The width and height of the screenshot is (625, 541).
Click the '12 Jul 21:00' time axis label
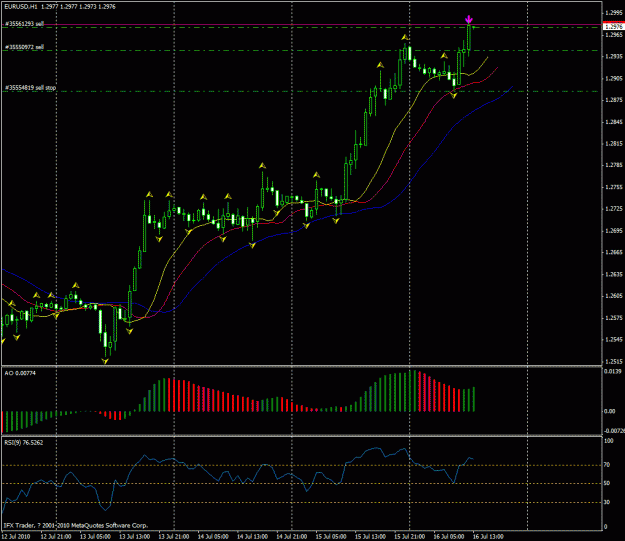[56, 537]
